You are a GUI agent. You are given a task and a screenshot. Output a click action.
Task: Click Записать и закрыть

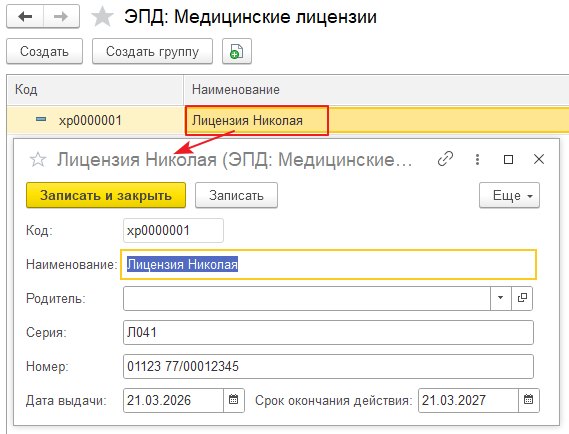pos(106,195)
